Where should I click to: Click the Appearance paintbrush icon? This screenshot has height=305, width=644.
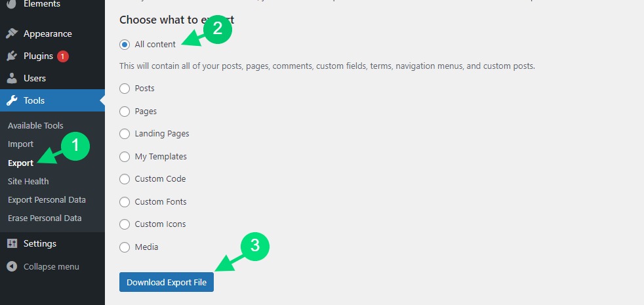(12, 33)
